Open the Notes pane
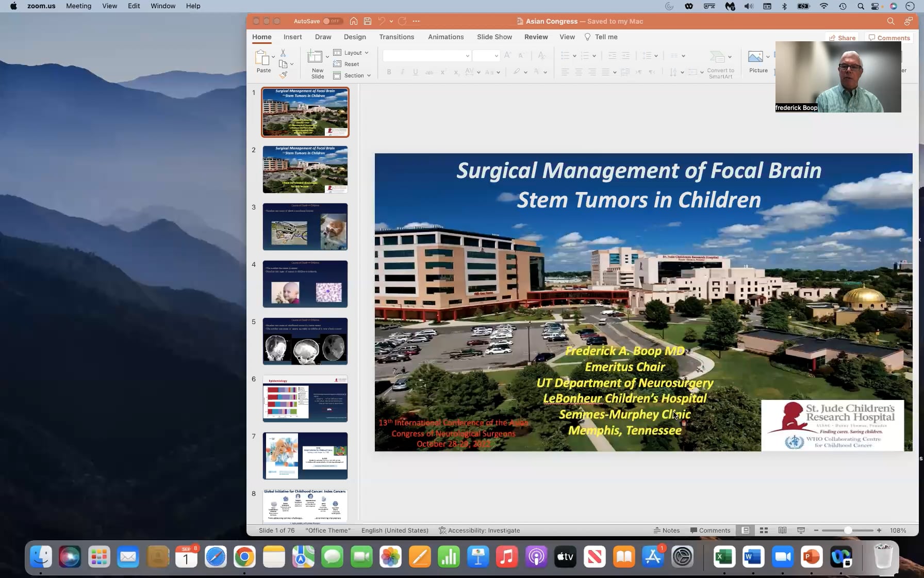 pos(667,530)
